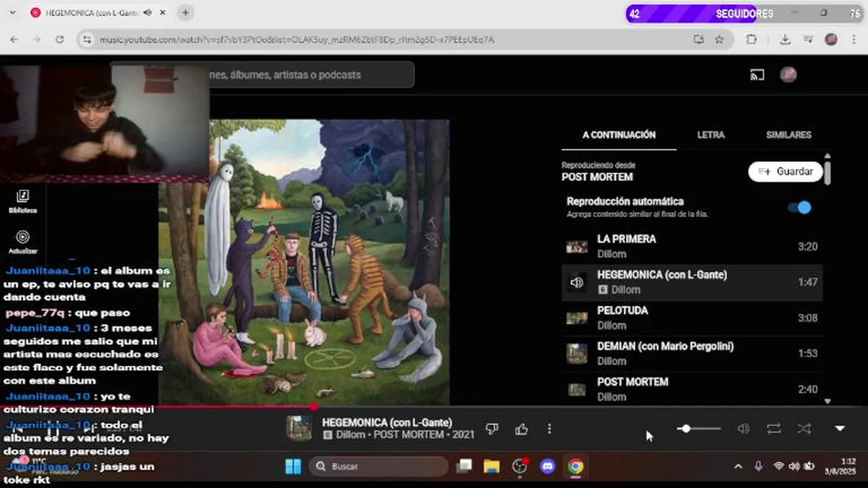Open Chrome three-dot menu
Screen dimensions: 868x488
tap(853, 40)
